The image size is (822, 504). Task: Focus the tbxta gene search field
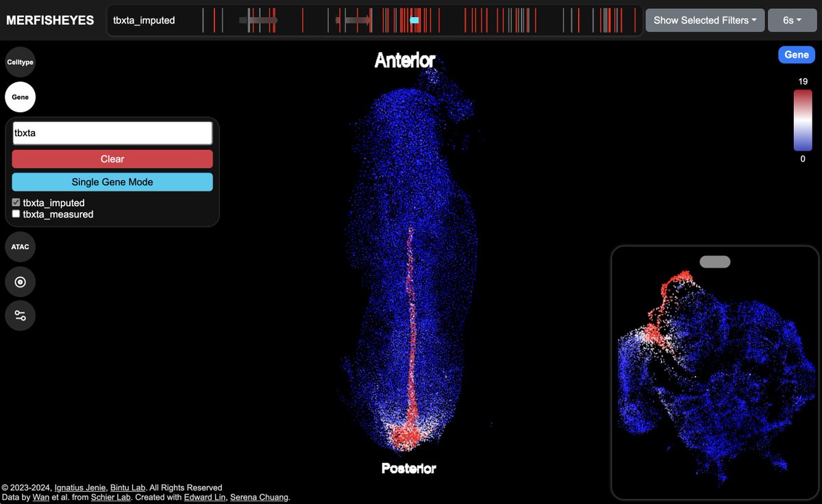point(112,134)
